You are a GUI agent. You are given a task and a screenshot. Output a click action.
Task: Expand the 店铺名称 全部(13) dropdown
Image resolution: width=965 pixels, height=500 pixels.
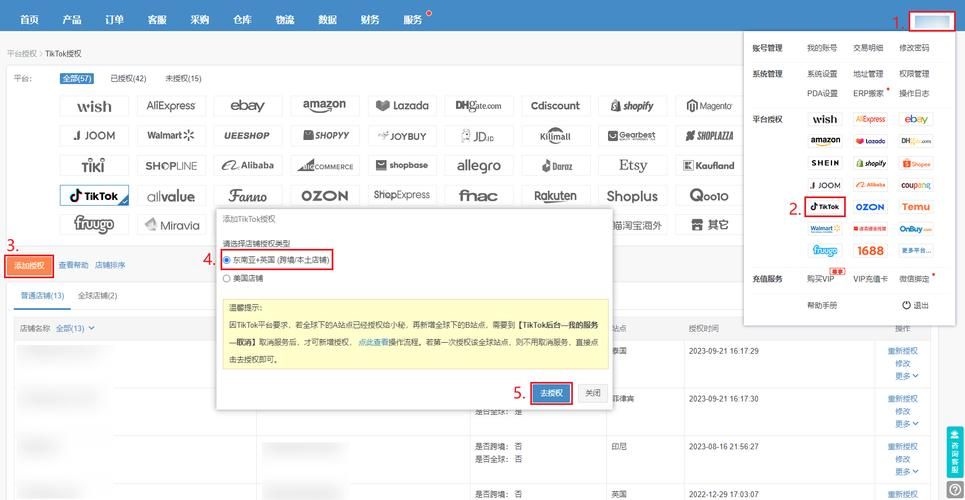[x=75, y=328]
